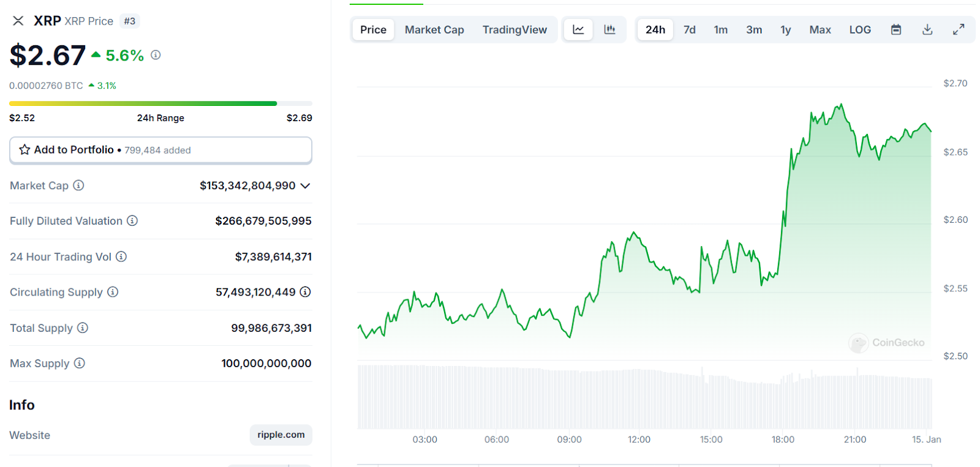
Task: Click the $2.67 current price
Action: pos(48,56)
